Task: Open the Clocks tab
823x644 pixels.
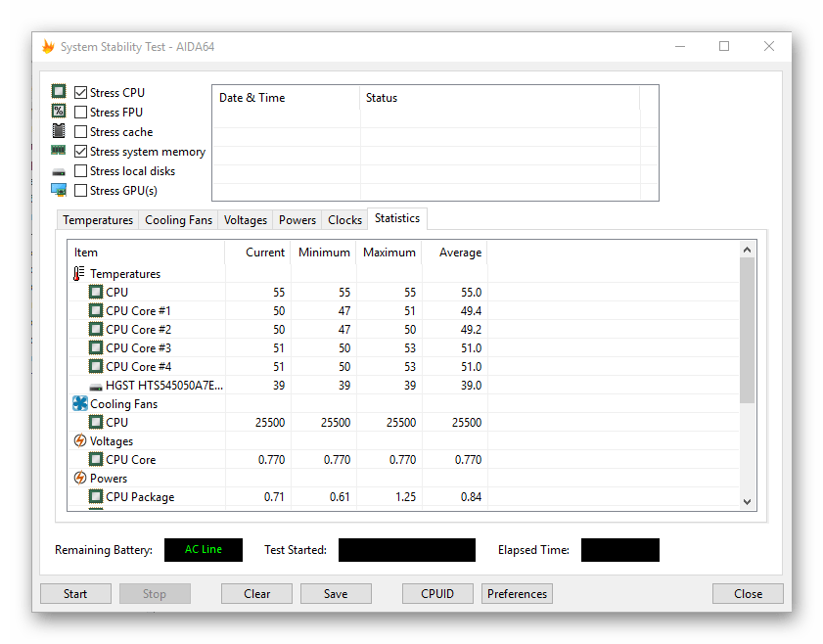Action: tap(344, 220)
